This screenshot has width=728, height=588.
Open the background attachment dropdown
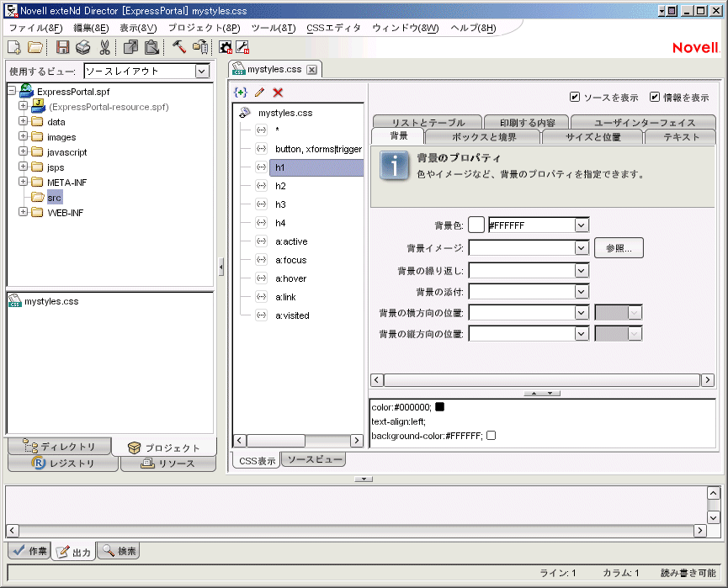coord(582,291)
